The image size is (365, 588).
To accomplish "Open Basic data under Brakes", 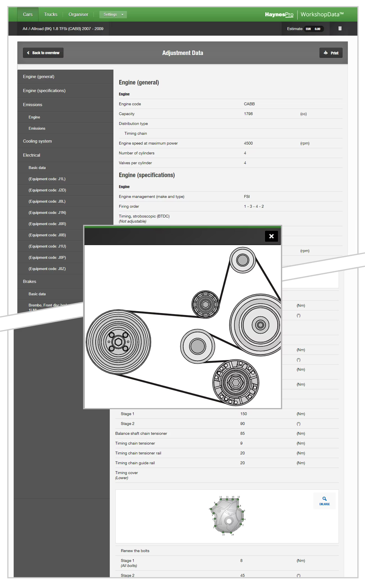I will pyautogui.click(x=51, y=294).
